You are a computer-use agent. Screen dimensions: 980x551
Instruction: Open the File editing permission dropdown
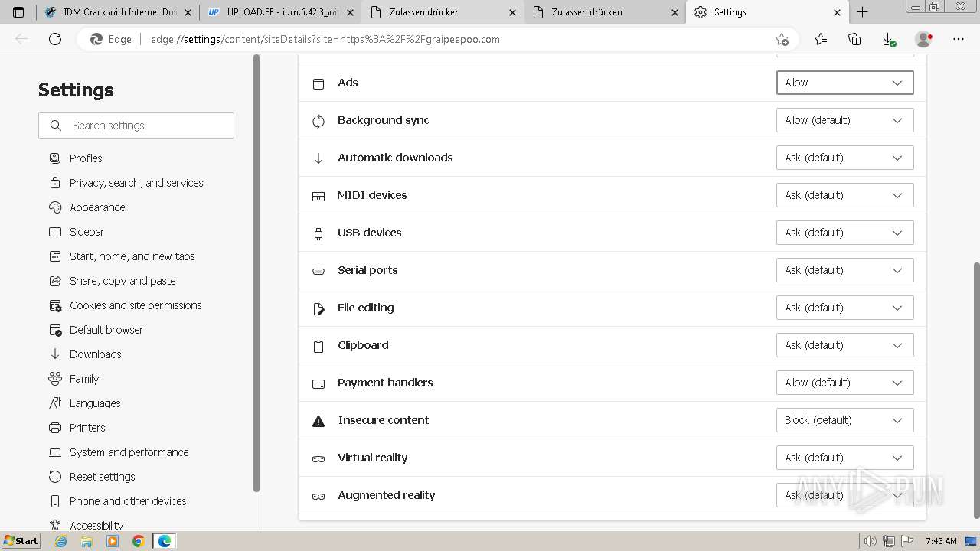(844, 308)
